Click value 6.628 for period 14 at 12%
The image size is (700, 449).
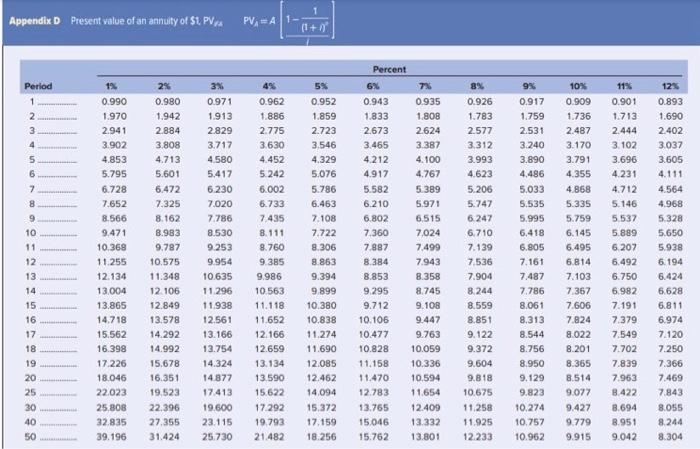671,291
